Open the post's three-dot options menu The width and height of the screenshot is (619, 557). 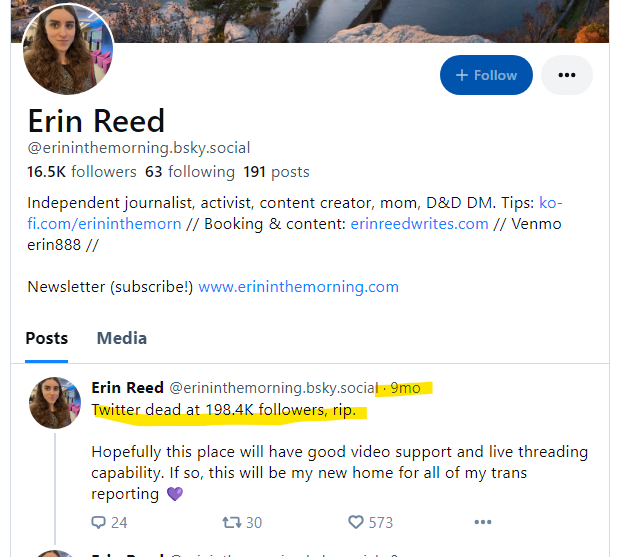click(482, 522)
